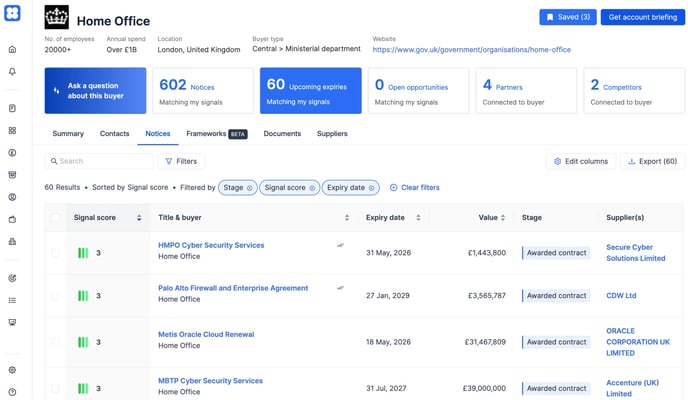Remove the Stage filter chip
The image size is (688, 400).
[249, 188]
